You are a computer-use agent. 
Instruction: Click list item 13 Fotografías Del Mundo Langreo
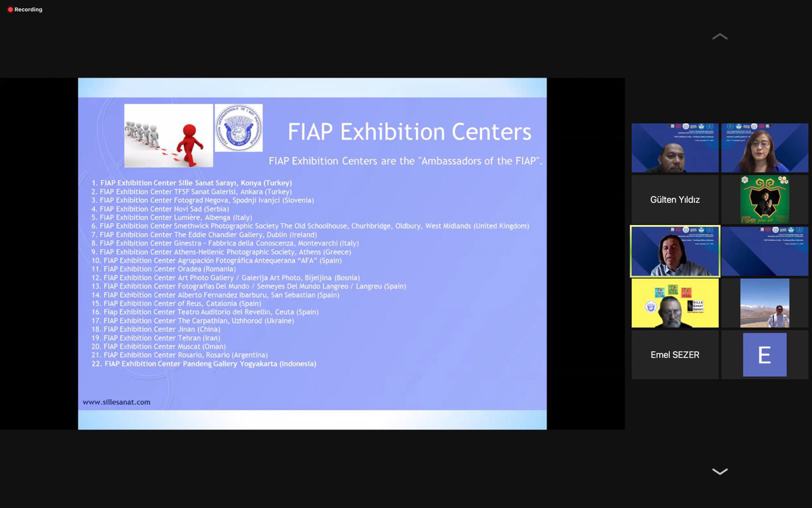[x=249, y=286]
